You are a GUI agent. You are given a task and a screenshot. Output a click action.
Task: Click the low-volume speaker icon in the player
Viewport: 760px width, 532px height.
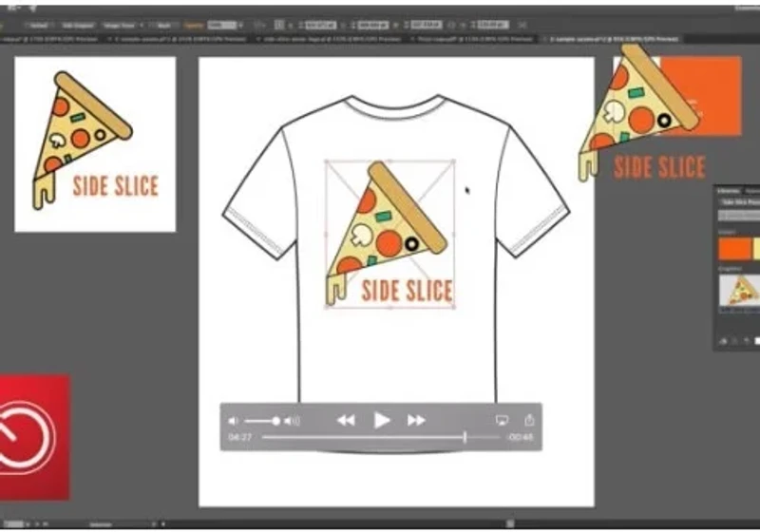(x=233, y=421)
